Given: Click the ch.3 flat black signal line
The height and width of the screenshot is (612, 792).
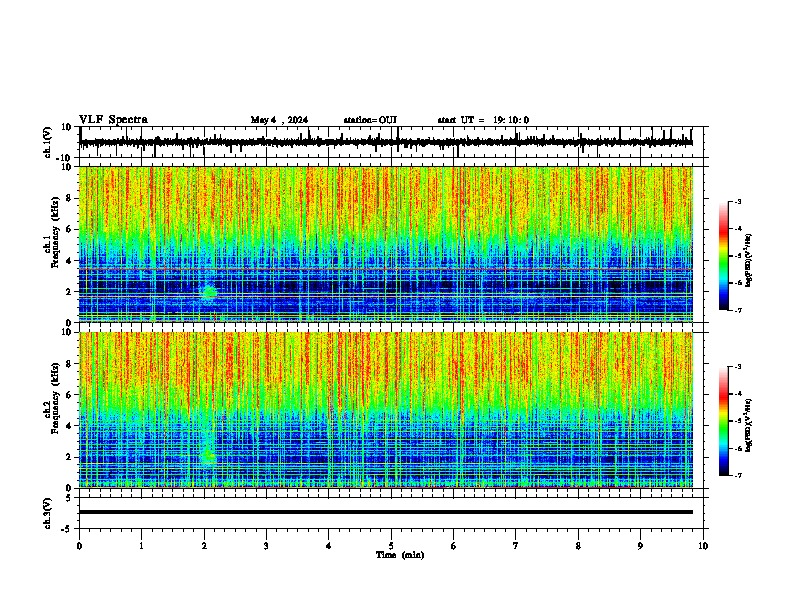Looking at the screenshot, I should (386, 512).
